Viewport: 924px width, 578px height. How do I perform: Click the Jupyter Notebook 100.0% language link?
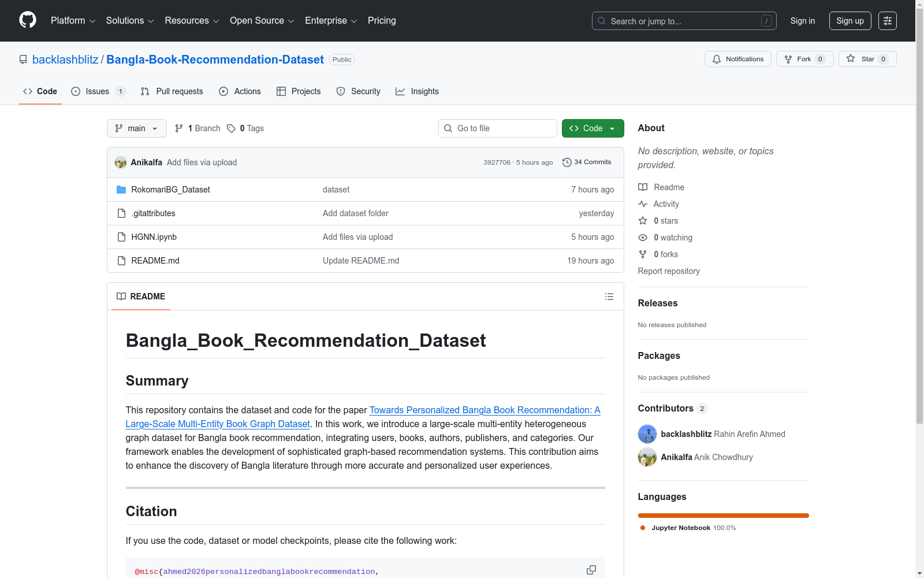click(688, 528)
